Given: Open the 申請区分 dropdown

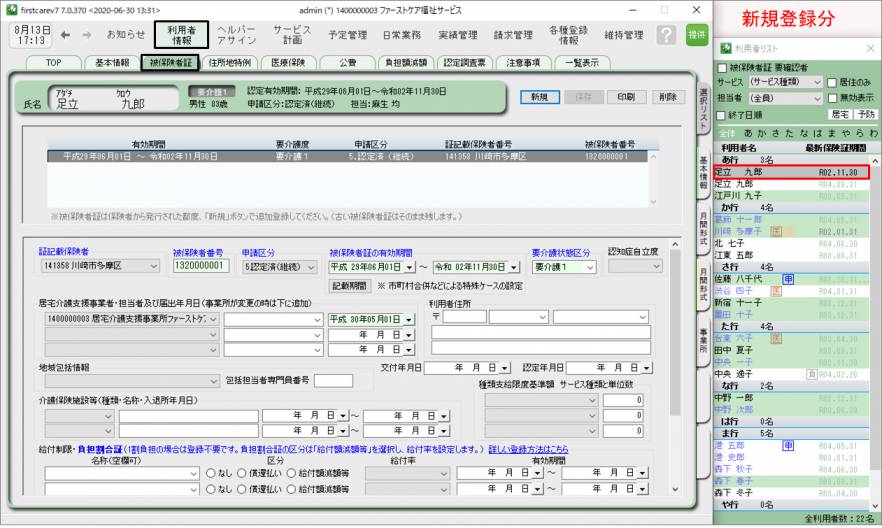Looking at the screenshot, I should click(x=311, y=267).
